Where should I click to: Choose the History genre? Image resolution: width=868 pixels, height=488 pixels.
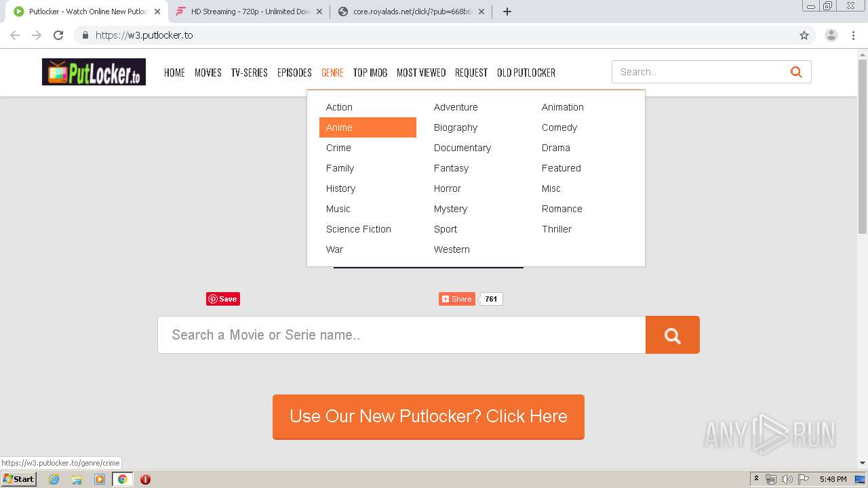pos(340,188)
